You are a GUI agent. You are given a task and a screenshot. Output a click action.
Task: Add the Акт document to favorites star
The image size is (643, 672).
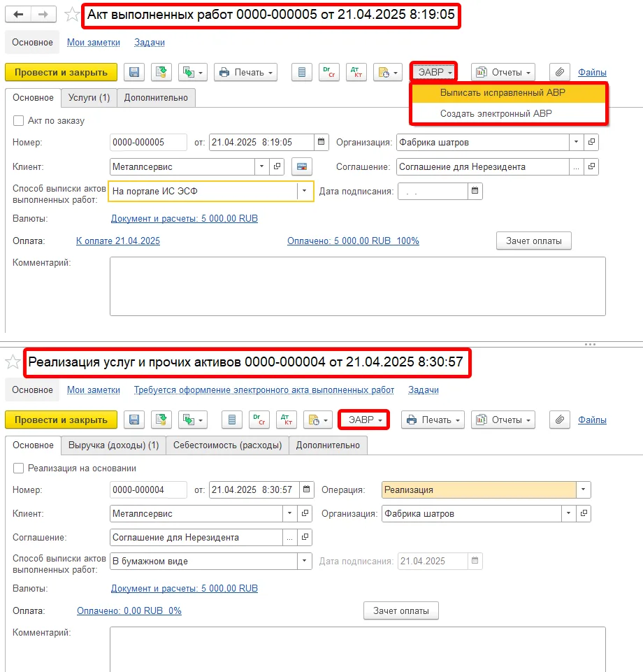tap(72, 15)
